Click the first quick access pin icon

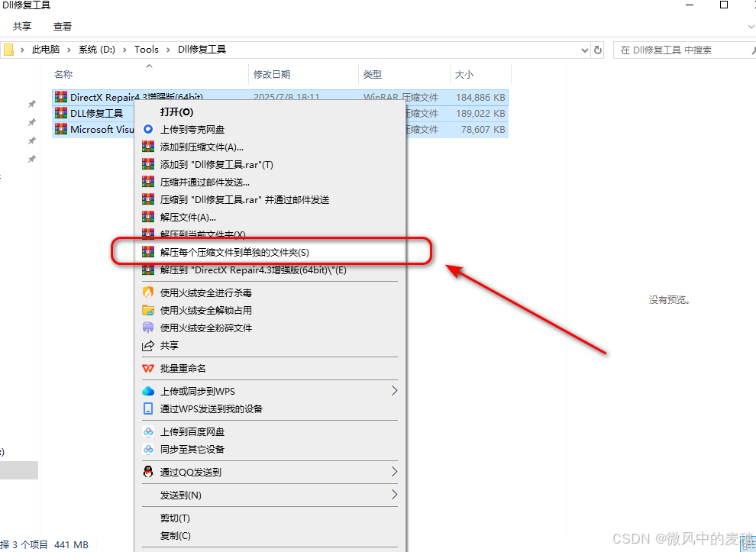32,104
